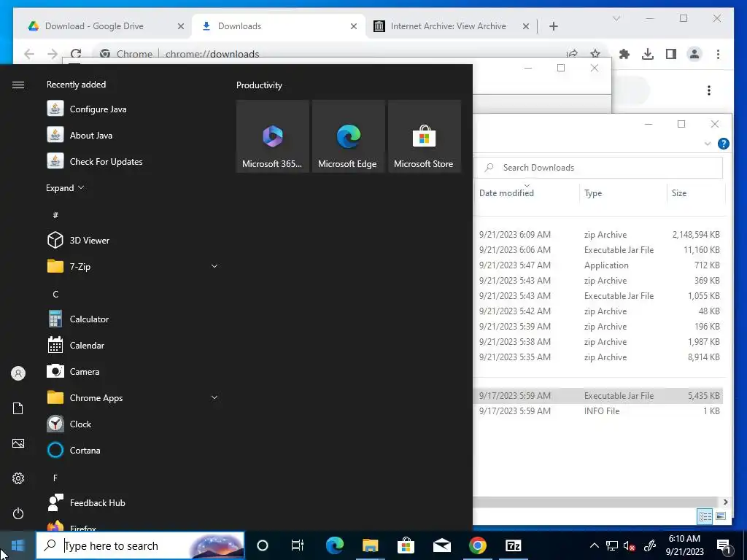Open a new Chrome tab
747x560 pixels.
tap(553, 26)
